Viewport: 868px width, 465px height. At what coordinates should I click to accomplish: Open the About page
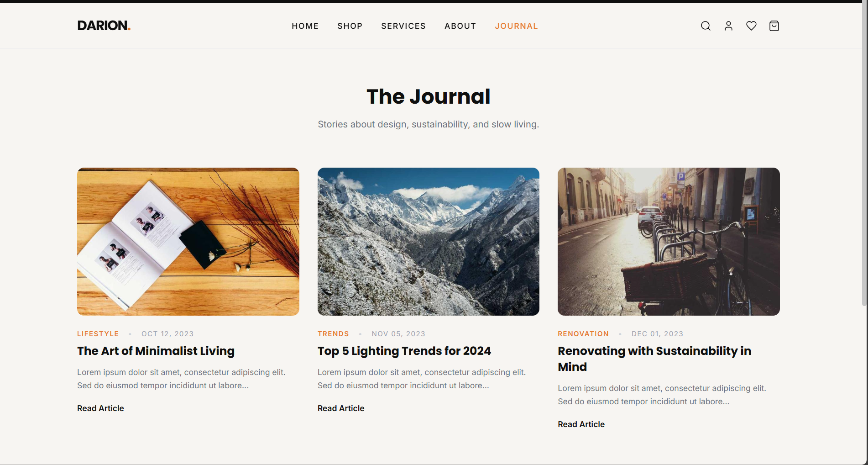tap(460, 26)
